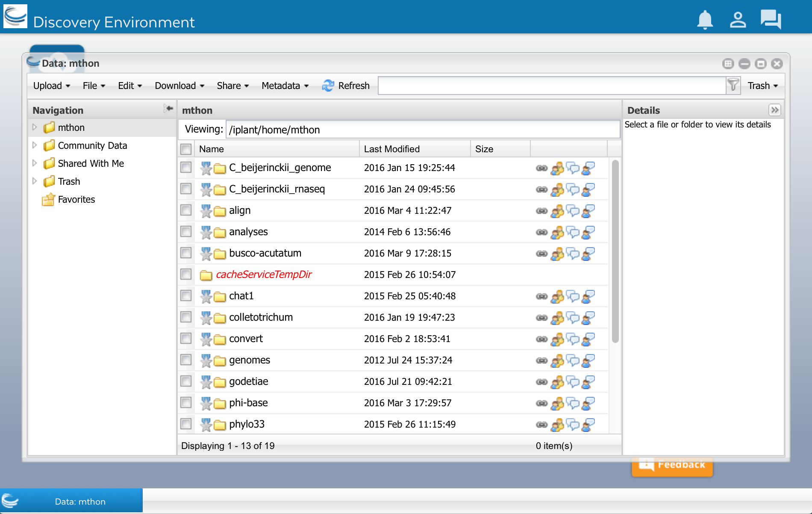Image resolution: width=812 pixels, height=514 pixels.
Task: Collapse the Navigation panel arrow
Action: [x=168, y=109]
